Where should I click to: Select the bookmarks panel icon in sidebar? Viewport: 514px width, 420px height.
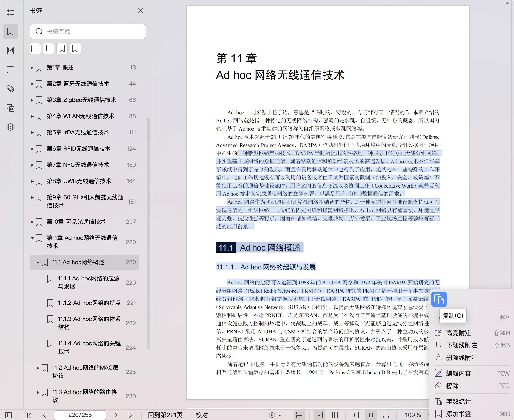pyautogui.click(x=10, y=31)
